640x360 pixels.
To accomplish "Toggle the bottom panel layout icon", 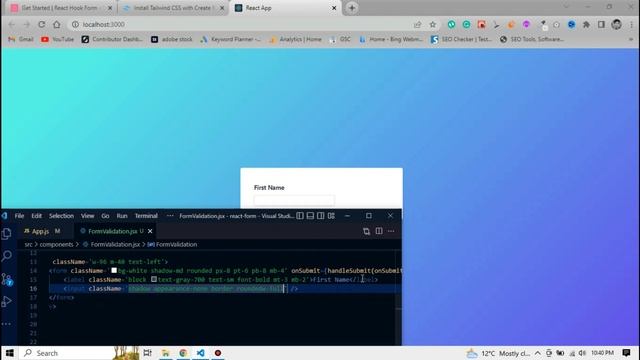I will pyautogui.click(x=310, y=216).
